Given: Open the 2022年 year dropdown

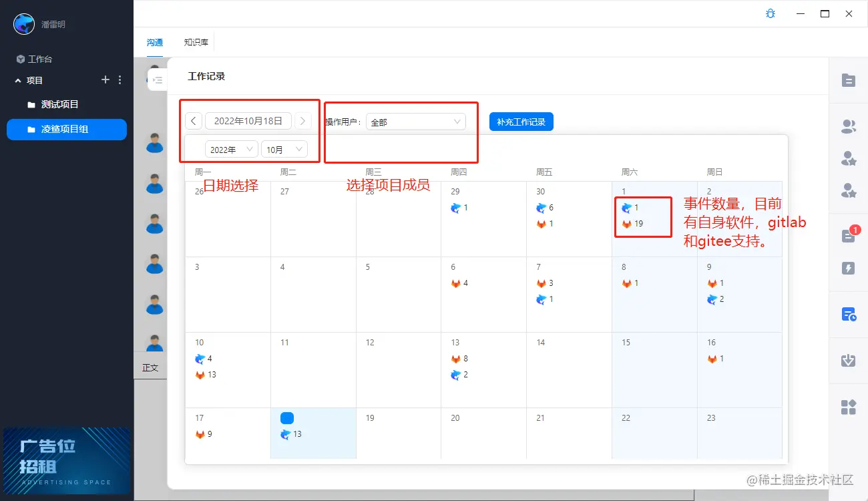Looking at the screenshot, I should 232,149.
